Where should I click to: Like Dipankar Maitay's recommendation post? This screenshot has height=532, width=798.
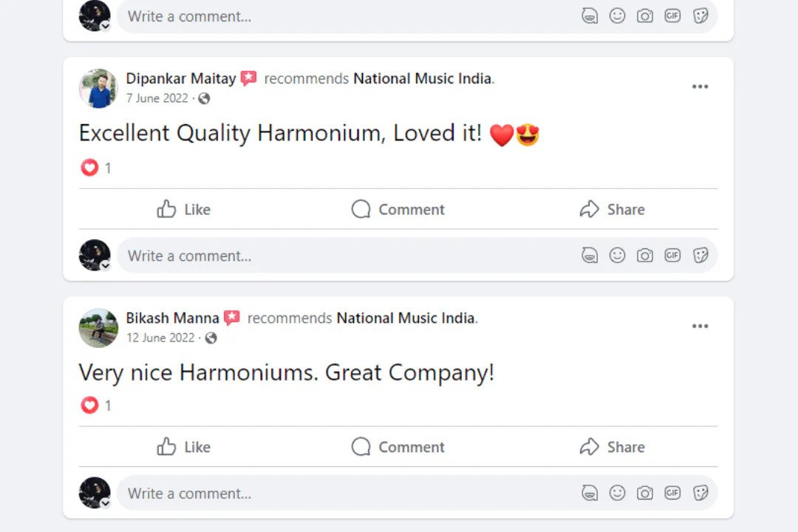[184, 210]
